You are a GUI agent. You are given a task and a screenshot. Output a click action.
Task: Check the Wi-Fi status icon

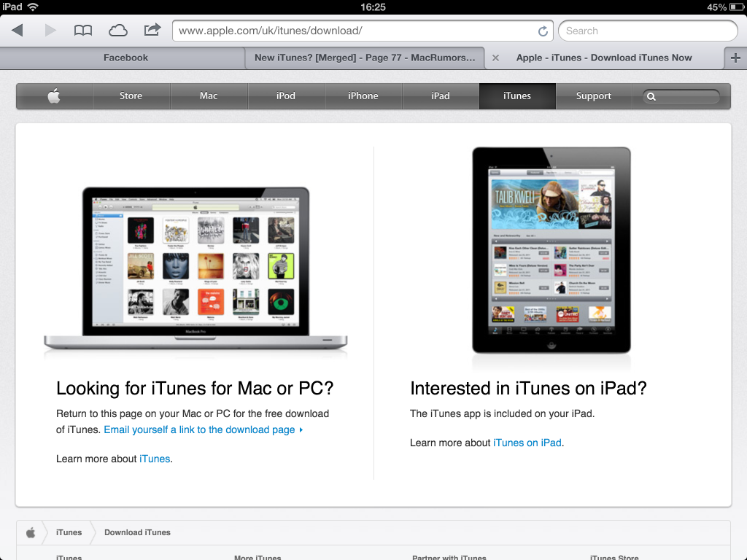33,7
